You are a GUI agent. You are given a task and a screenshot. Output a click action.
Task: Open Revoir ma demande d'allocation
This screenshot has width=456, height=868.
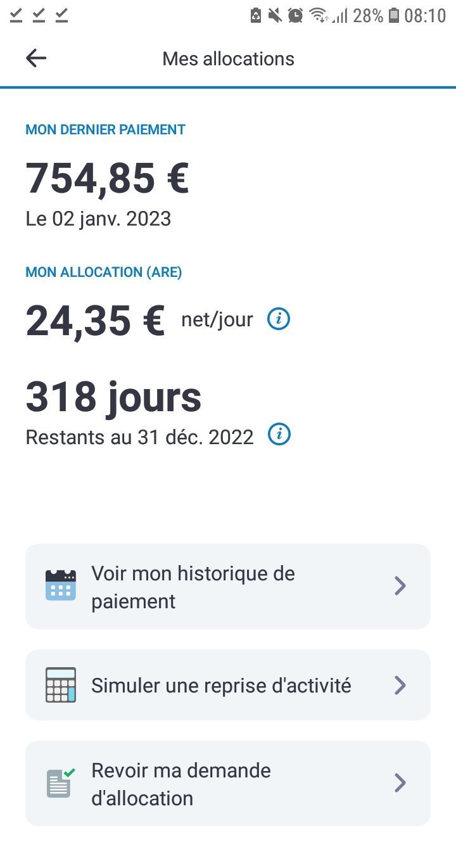[x=181, y=784]
